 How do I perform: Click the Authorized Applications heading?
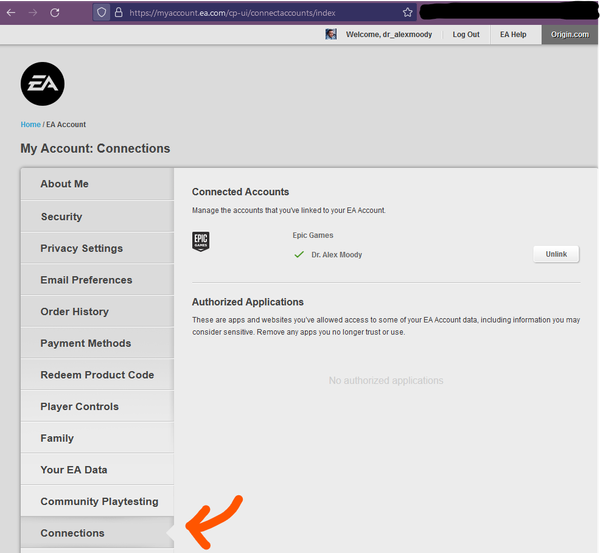coord(248,302)
